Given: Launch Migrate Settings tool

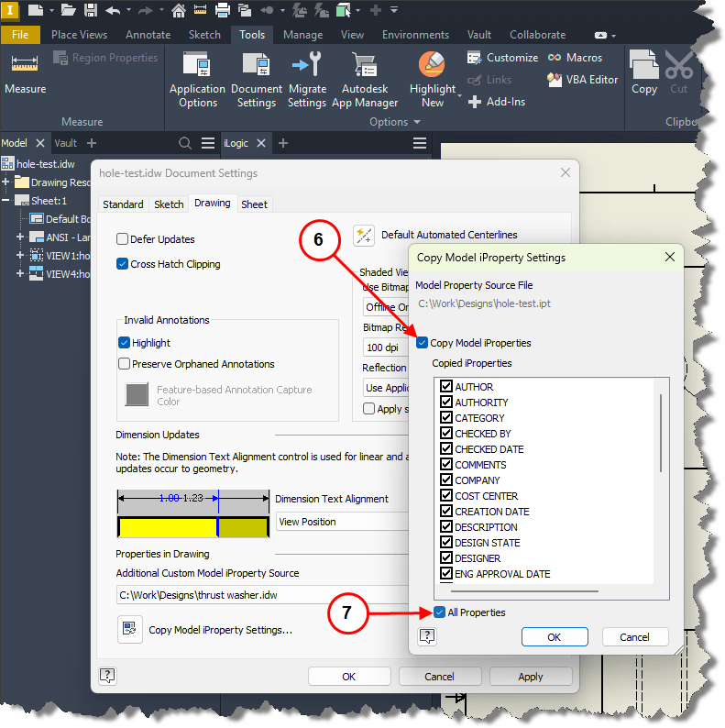Looking at the screenshot, I should coord(307,80).
